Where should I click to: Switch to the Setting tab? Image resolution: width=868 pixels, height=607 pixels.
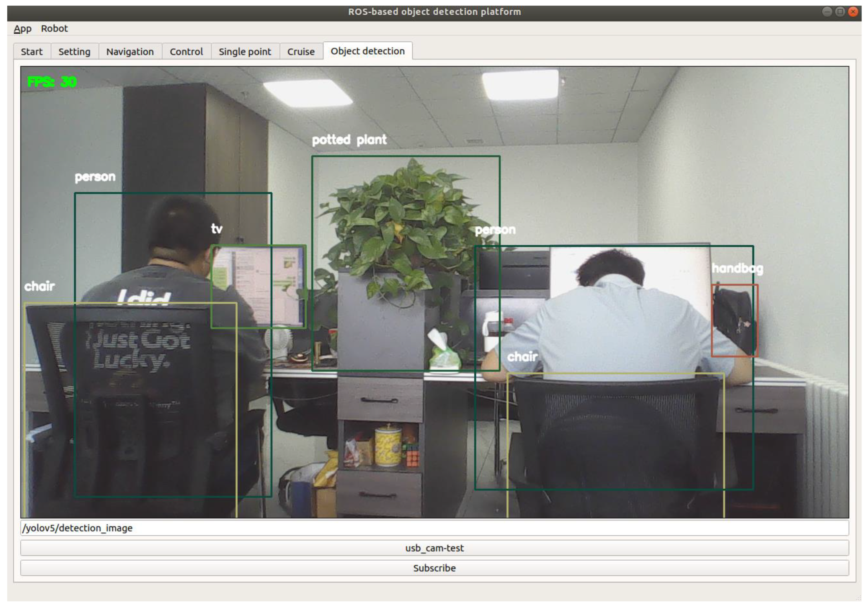(x=74, y=52)
